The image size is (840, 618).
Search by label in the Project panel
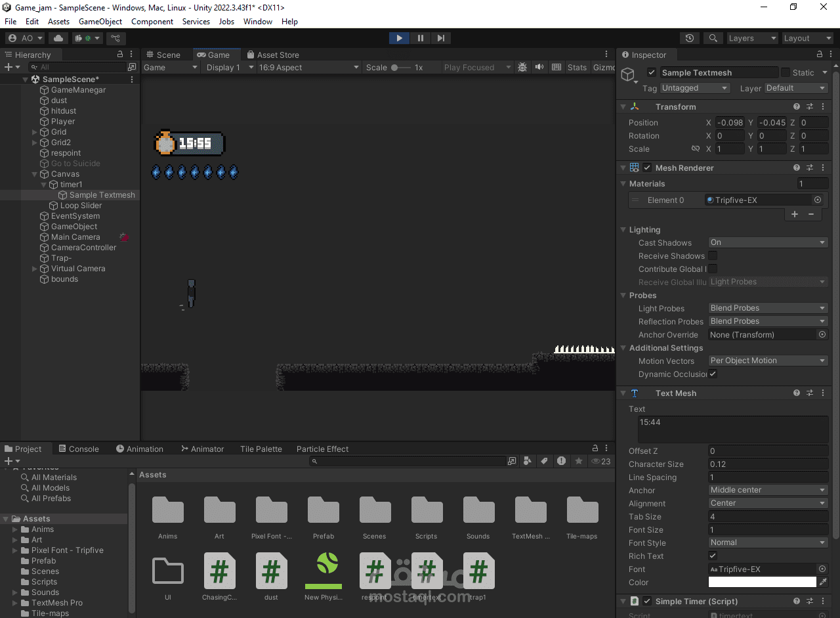(545, 461)
